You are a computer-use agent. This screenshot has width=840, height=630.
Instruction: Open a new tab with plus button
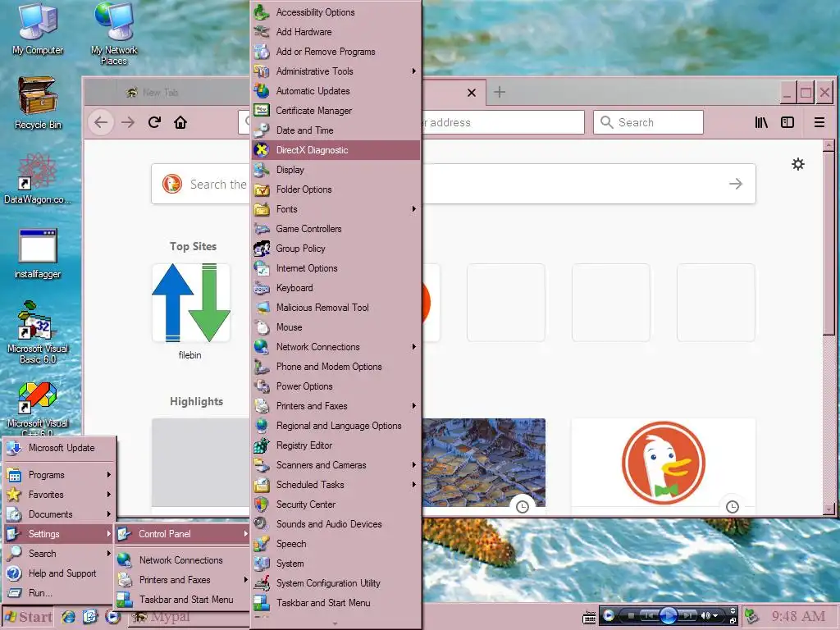(x=500, y=92)
